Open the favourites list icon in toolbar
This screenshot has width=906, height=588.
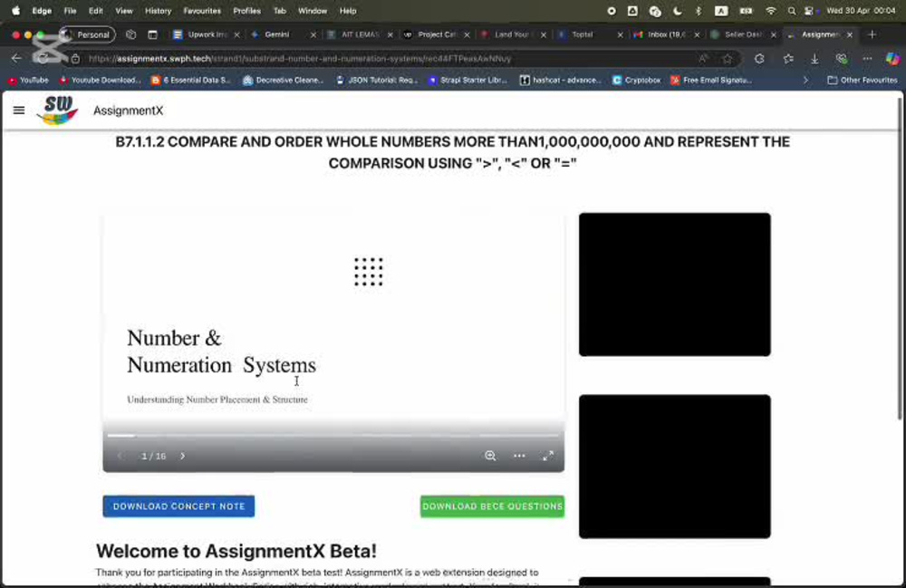788,58
